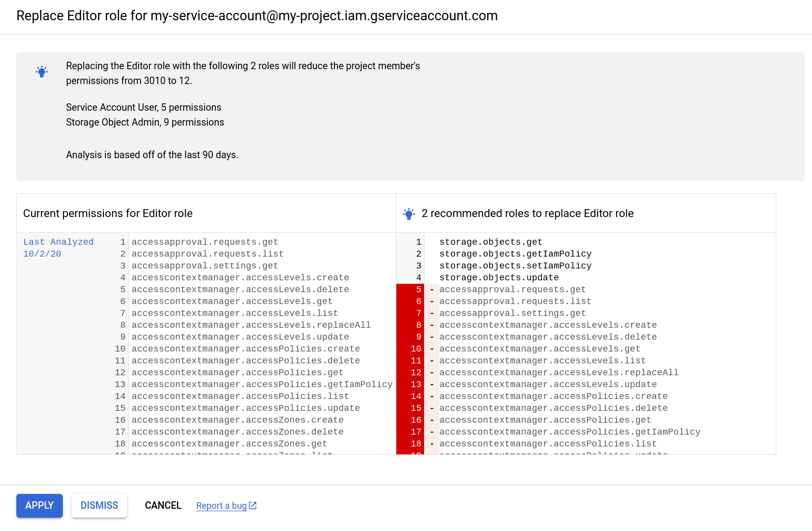This screenshot has height=531, width=812.
Task: Click line number 1 in current permissions gutter
Action: point(122,242)
